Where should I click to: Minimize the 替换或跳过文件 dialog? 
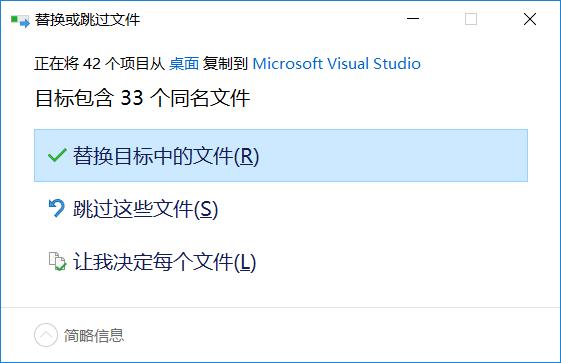click(x=413, y=19)
